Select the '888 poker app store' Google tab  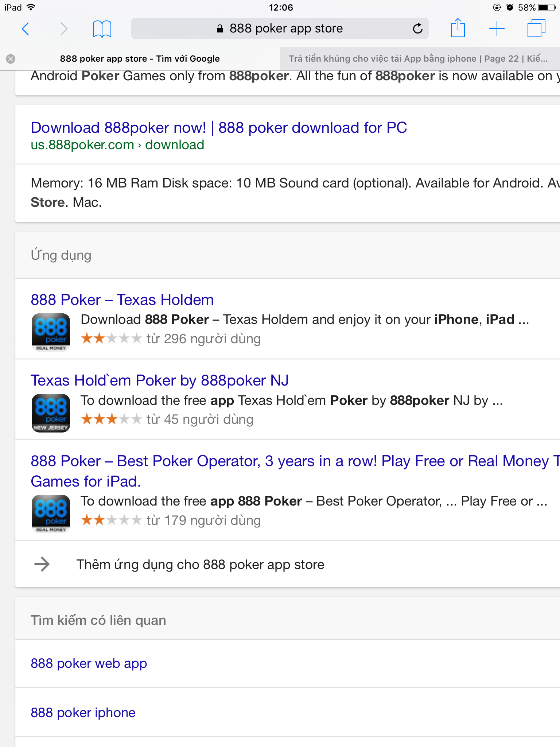[x=140, y=59]
